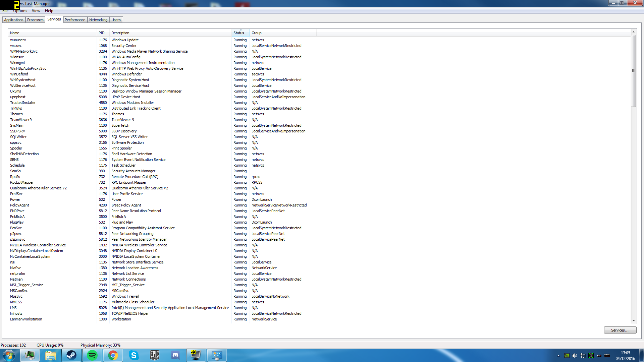Screen dimensions: 644x362
Task: Select the NVIDIA Wireless Controller Service name
Action: (x=38, y=245)
